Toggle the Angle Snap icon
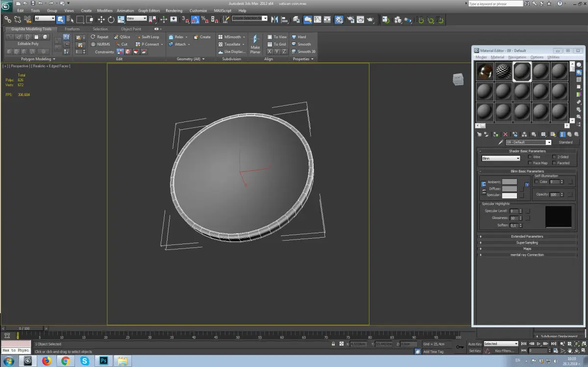Viewport: 588px width, 367px height. pyautogui.click(x=195, y=20)
